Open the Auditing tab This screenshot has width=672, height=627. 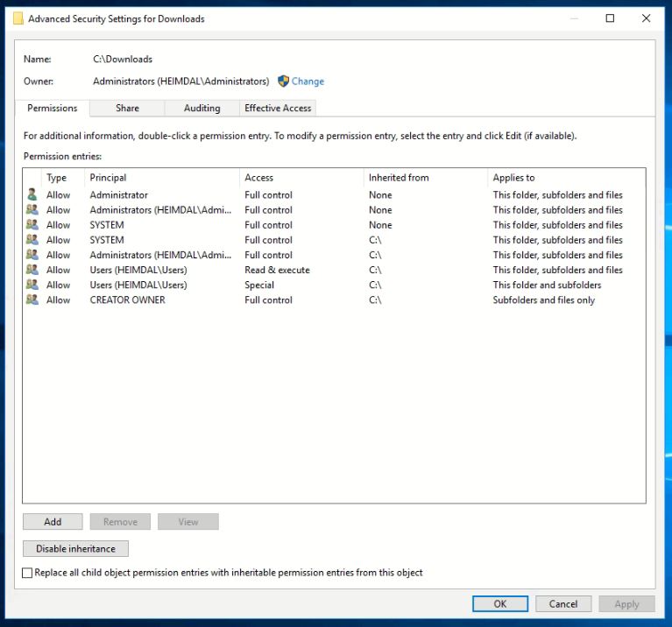202,108
